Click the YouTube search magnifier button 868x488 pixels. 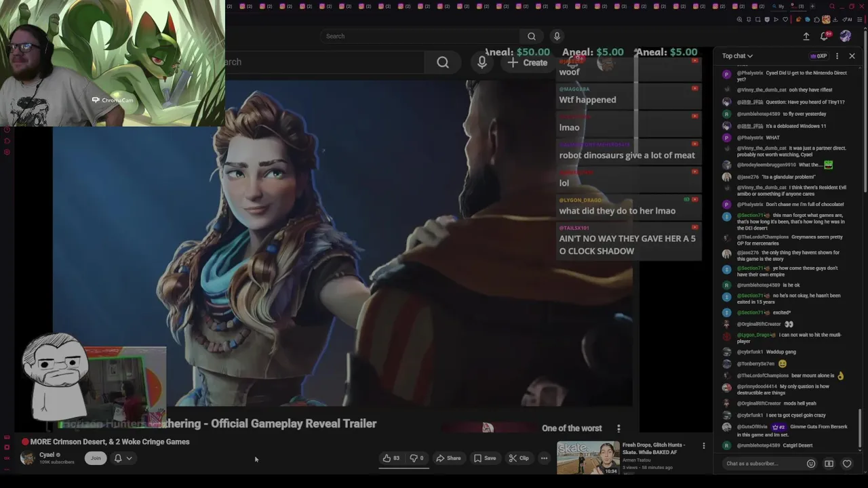click(x=531, y=36)
